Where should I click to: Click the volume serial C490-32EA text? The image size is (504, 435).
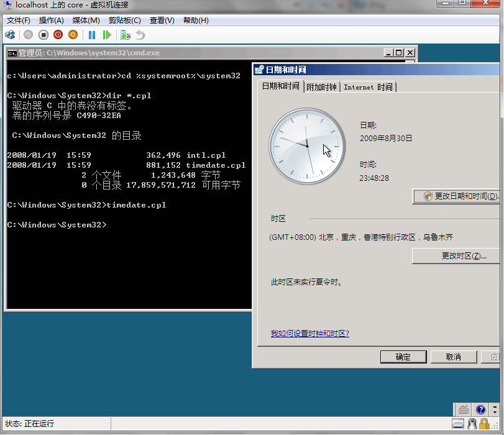[x=99, y=116]
